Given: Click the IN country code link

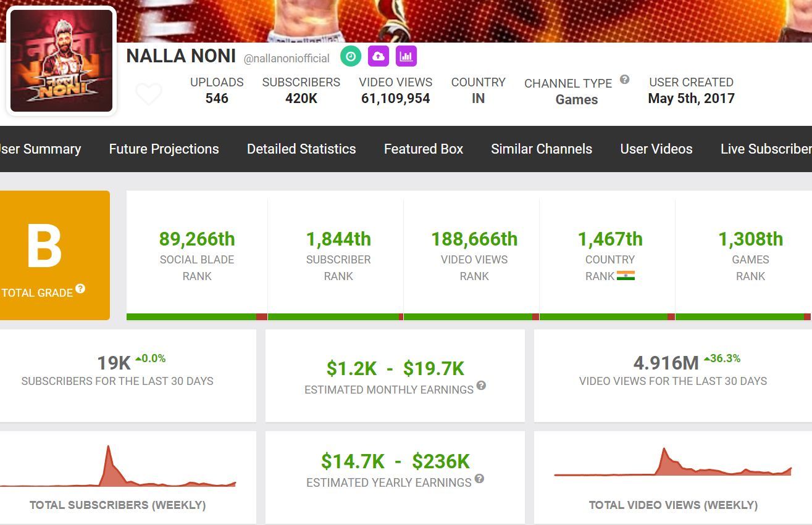Looking at the screenshot, I should (478, 99).
